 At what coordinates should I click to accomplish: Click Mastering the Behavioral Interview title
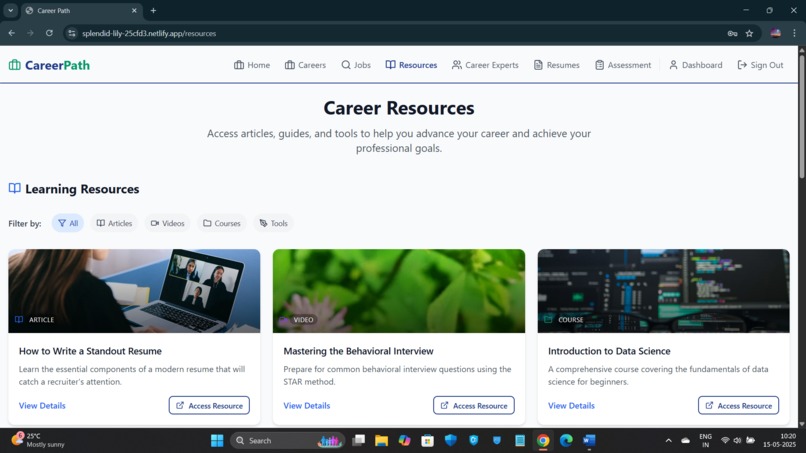tap(358, 351)
